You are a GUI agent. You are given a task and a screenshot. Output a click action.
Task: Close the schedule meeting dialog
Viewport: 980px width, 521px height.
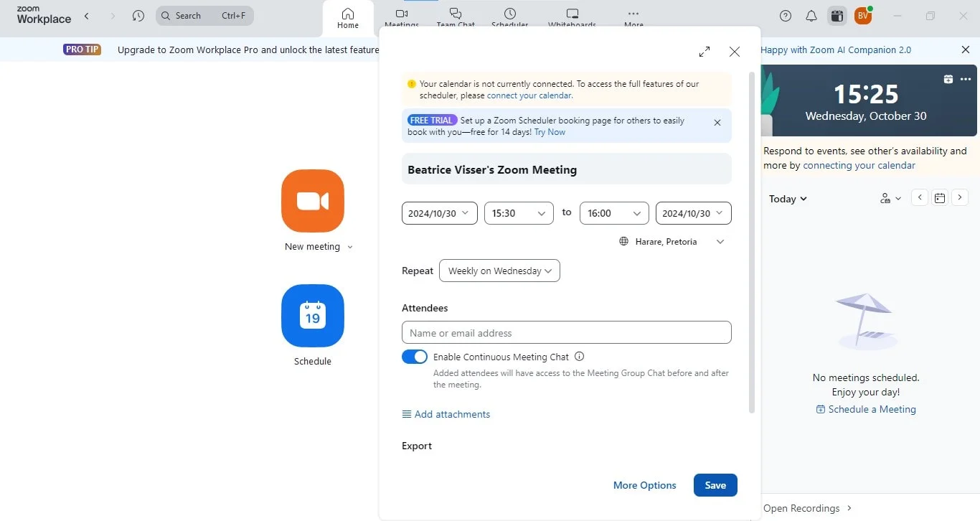735,52
